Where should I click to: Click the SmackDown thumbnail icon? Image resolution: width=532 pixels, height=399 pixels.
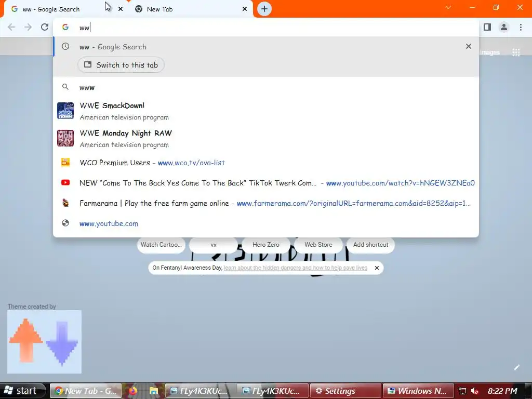(65, 111)
